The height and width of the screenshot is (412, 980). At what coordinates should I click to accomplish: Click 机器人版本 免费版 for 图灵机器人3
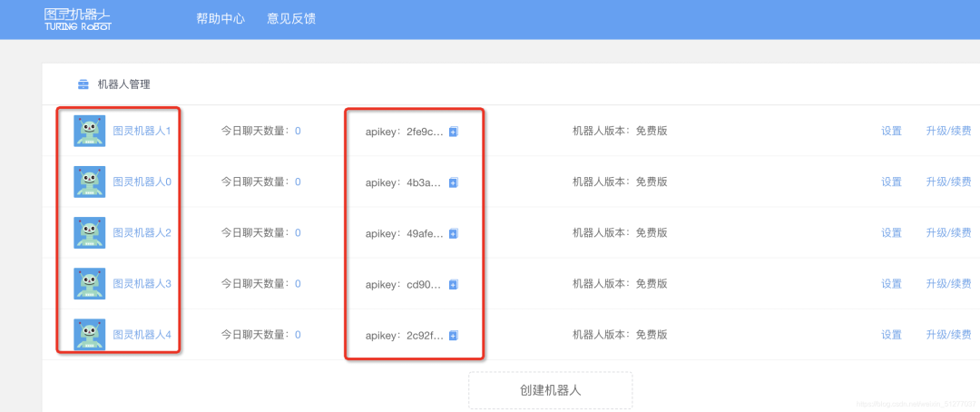(x=620, y=284)
